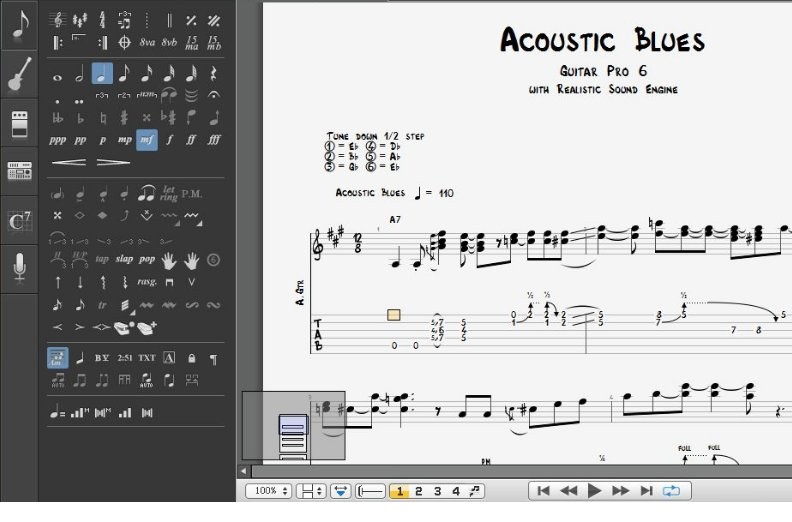Click the trill tr icon
This screenshot has height=522, width=792.
pyautogui.click(x=102, y=305)
